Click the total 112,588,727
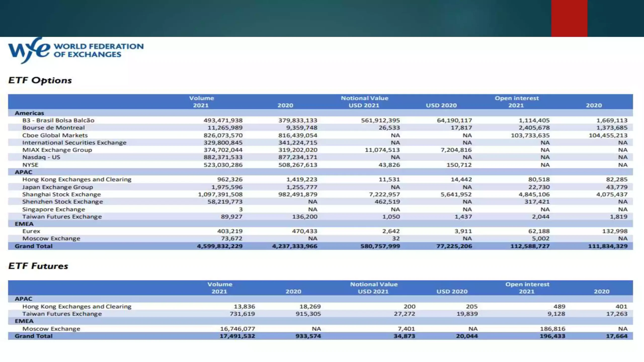Screen dimensions: 644x362 click(530, 246)
